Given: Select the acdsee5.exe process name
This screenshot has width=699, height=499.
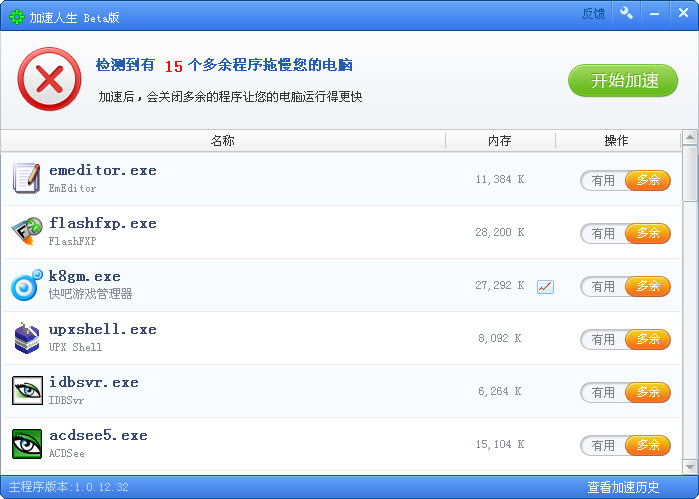Looking at the screenshot, I should (98, 436).
